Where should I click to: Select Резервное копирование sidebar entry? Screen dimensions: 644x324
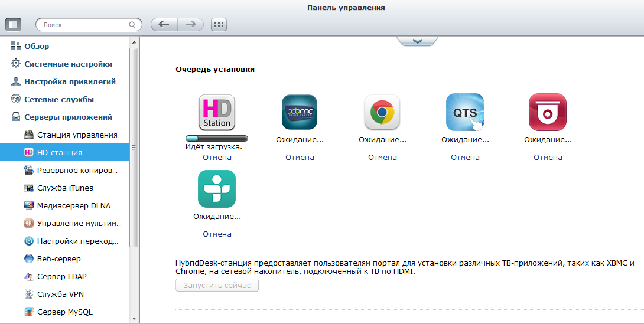point(77,170)
